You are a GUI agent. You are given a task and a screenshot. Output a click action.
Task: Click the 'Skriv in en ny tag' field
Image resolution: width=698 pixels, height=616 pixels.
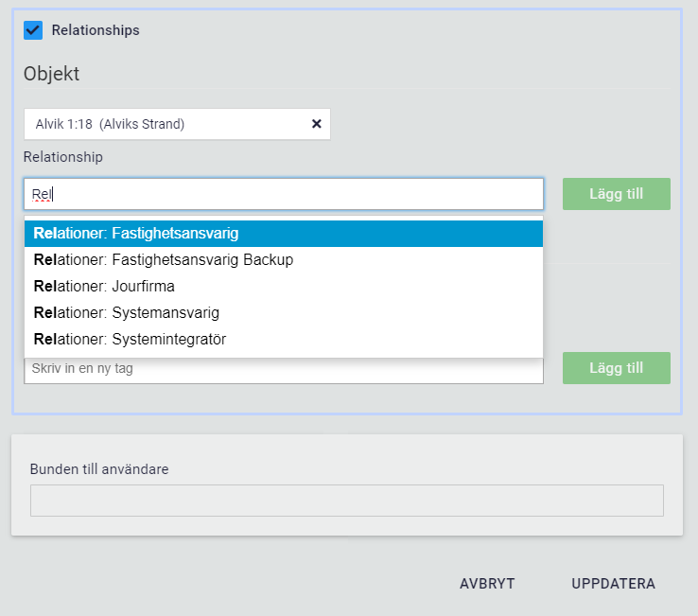(x=284, y=371)
